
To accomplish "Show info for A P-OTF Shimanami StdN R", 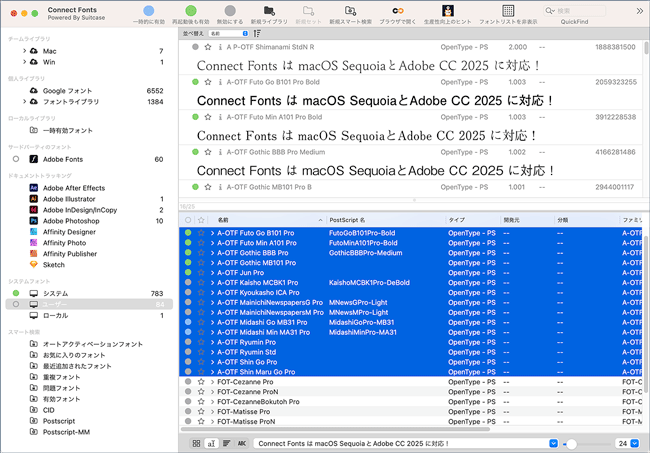I will coord(220,47).
